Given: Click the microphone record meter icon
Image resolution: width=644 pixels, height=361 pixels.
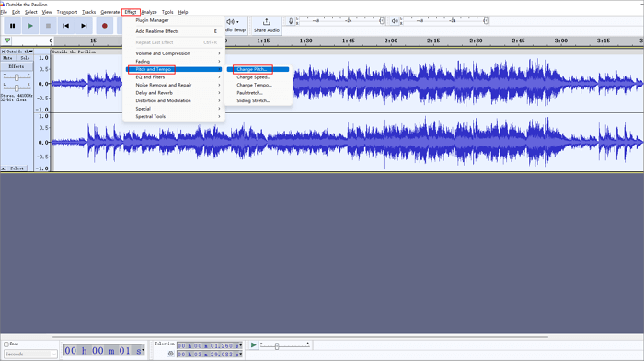Looking at the screenshot, I should [291, 21].
